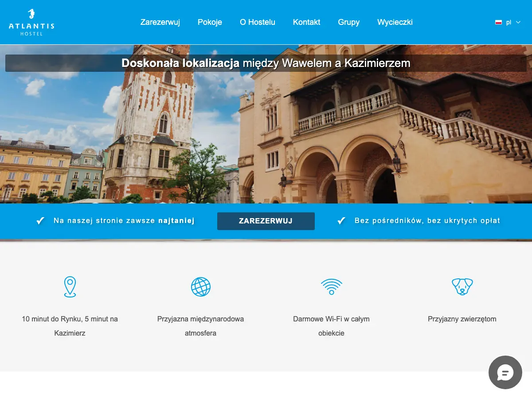This screenshot has width=532, height=399.
Task: Click the dog face pet-friendly icon
Action: 462,287
